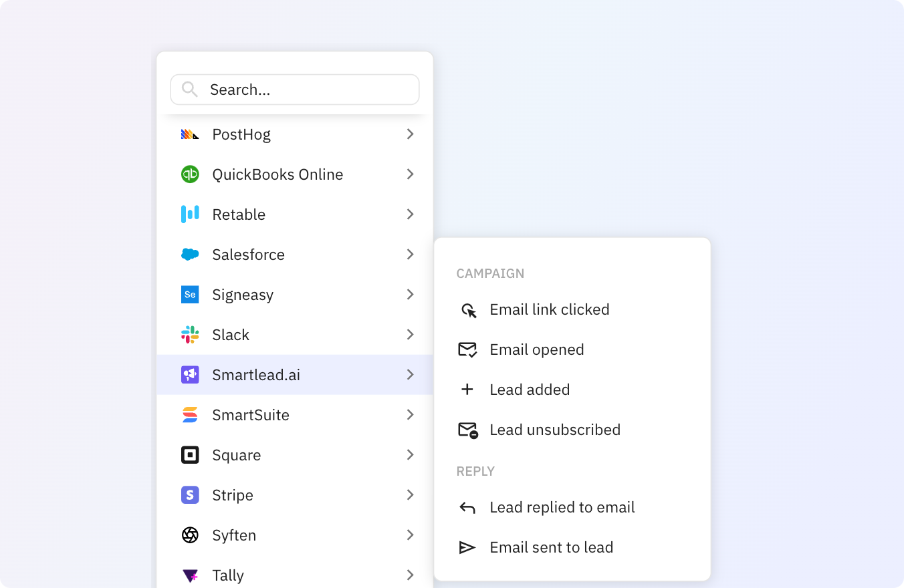Click the Smartlead.ai label text
Image resolution: width=904 pixels, height=588 pixels.
[256, 375]
